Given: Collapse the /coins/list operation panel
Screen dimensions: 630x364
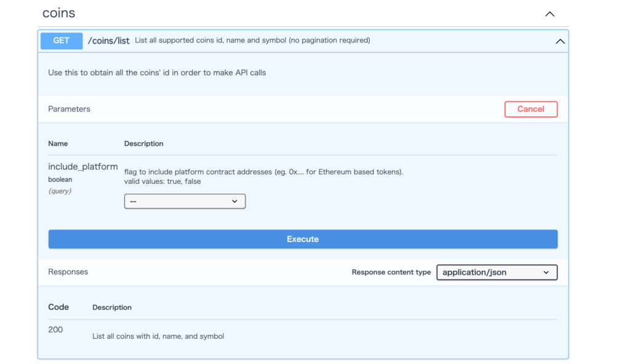Looking at the screenshot, I should click(x=560, y=41).
